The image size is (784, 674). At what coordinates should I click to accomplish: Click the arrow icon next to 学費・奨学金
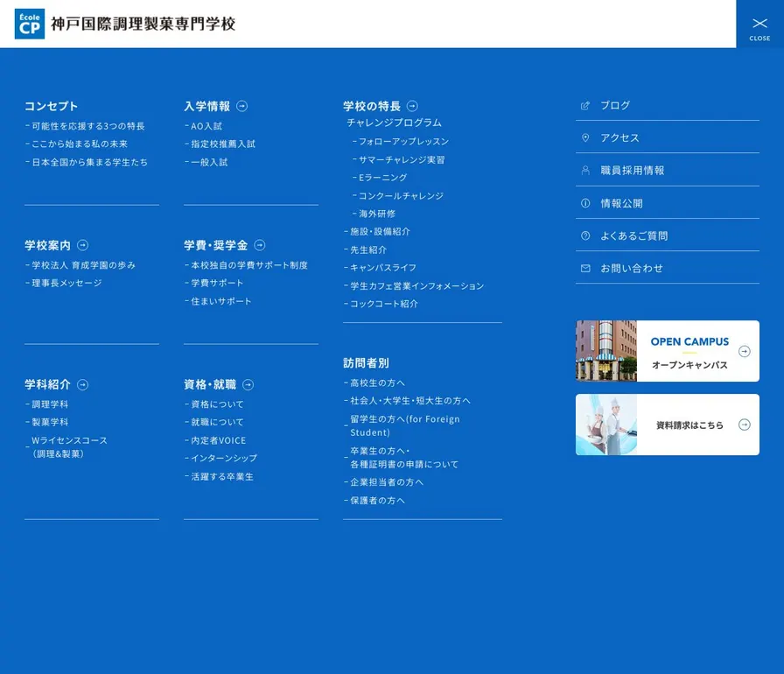pos(260,245)
